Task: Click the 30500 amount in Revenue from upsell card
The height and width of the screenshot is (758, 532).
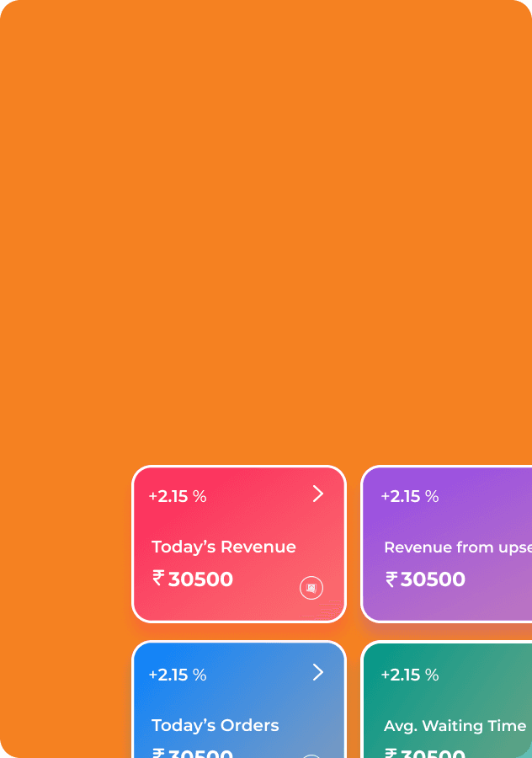Action: coord(433,579)
